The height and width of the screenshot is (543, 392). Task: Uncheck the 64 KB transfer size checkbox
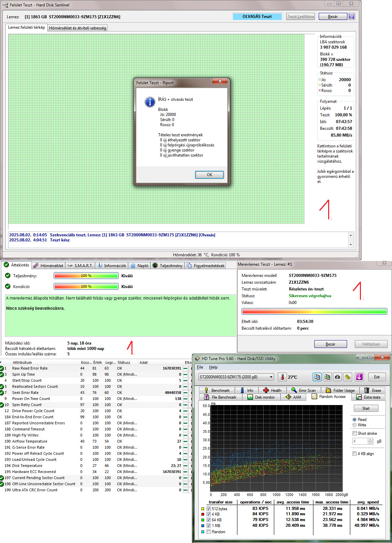click(209, 520)
